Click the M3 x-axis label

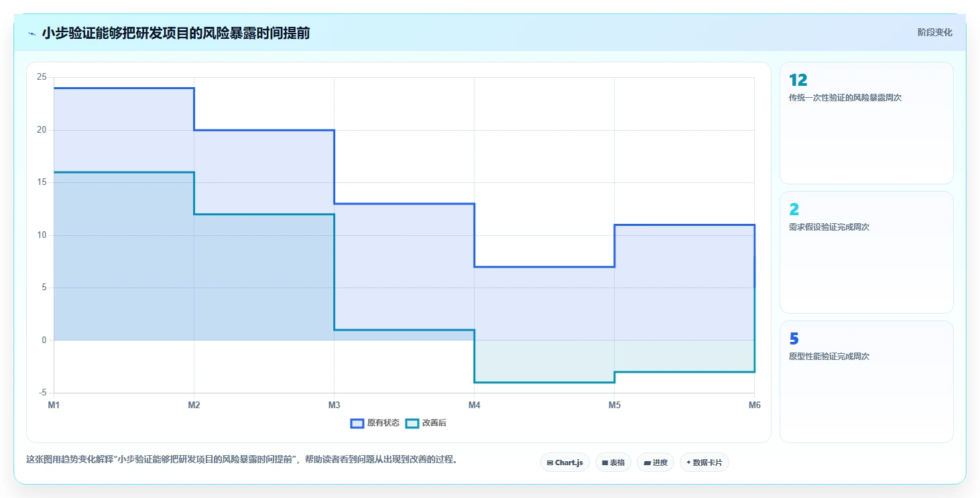click(334, 405)
